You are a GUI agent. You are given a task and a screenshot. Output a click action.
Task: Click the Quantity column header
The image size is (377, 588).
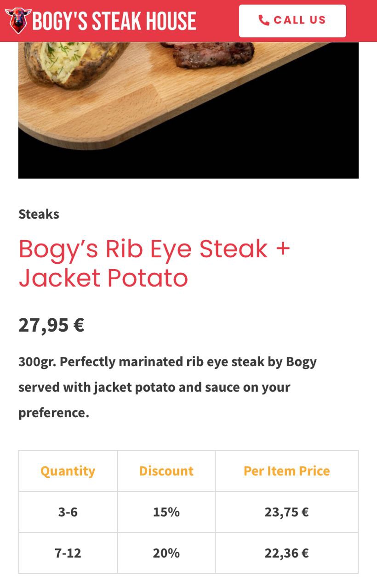point(68,471)
